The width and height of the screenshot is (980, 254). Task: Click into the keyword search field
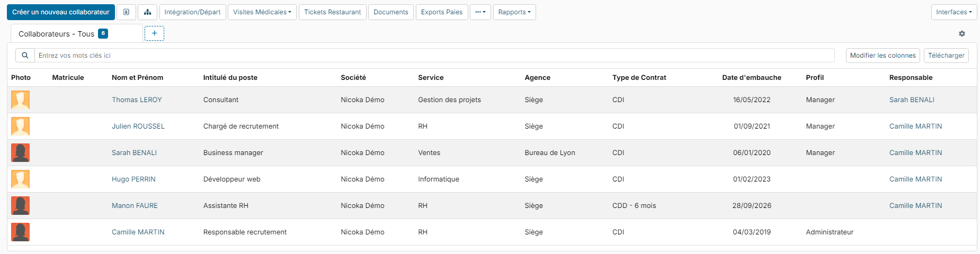(434, 56)
